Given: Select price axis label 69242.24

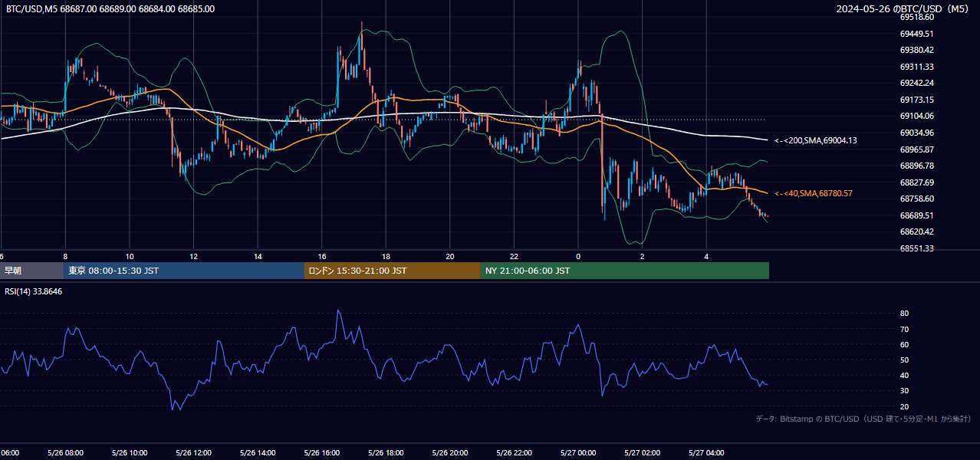Looking at the screenshot, I should 916,83.
